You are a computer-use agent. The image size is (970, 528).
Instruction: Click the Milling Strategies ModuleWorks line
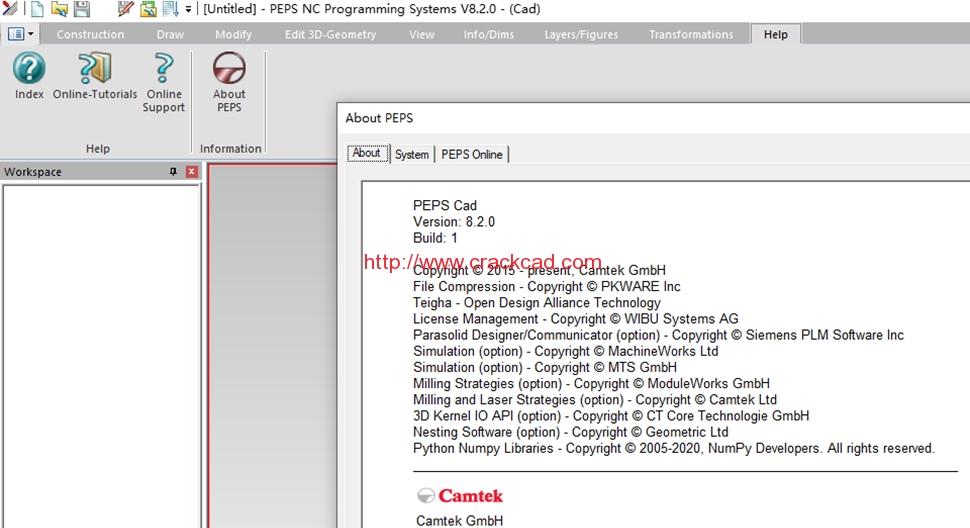591,383
